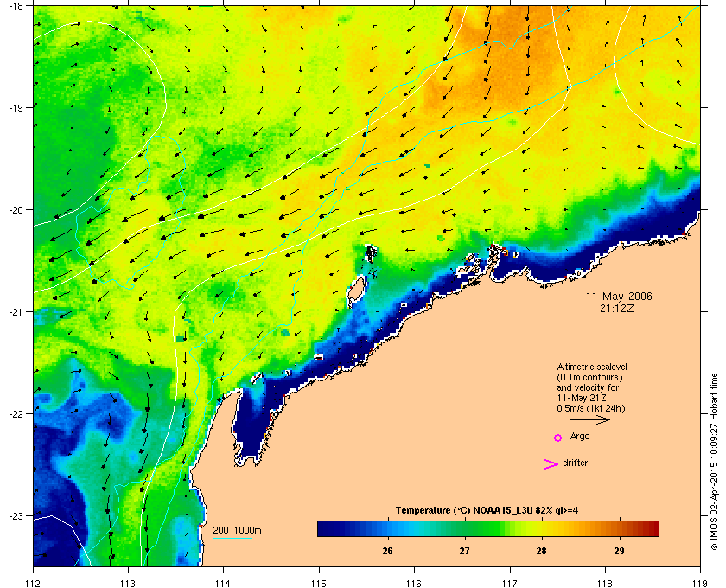The image size is (726, 588).
Task: Click the longitude axis label 118
Action: pos(605,584)
